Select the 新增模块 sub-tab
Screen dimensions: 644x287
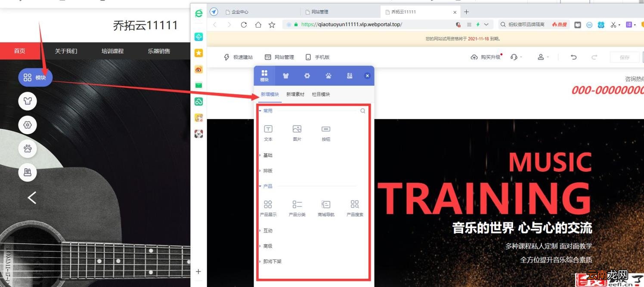tap(270, 94)
